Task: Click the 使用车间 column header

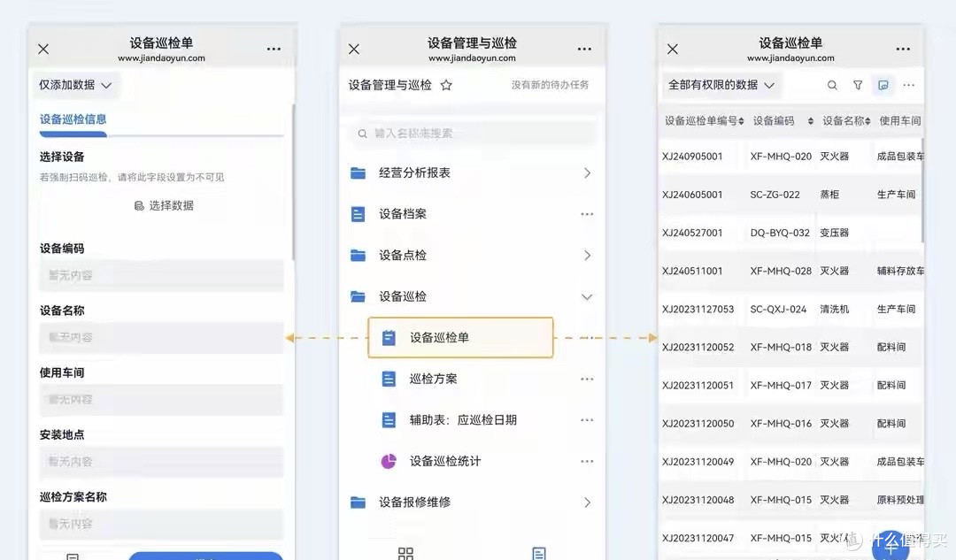Action: click(x=899, y=120)
